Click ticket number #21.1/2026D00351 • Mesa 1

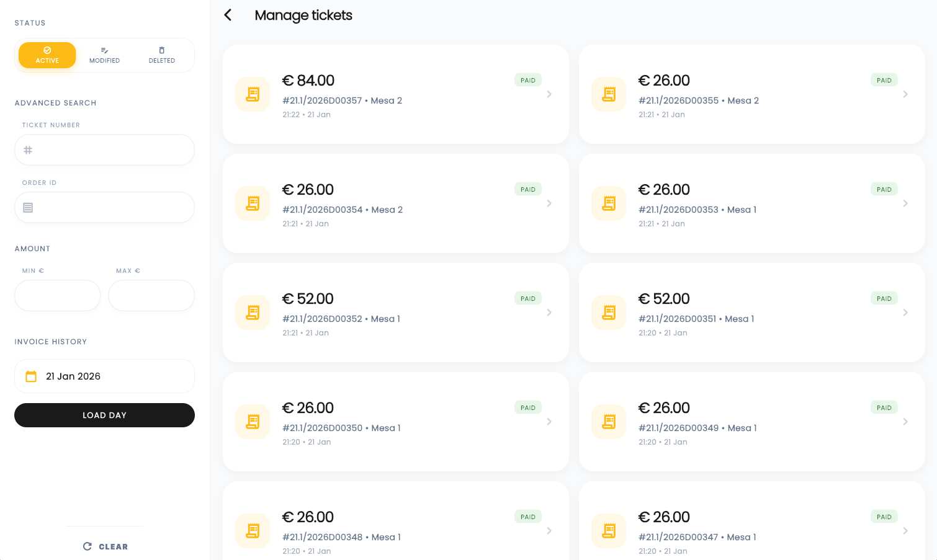[696, 319]
